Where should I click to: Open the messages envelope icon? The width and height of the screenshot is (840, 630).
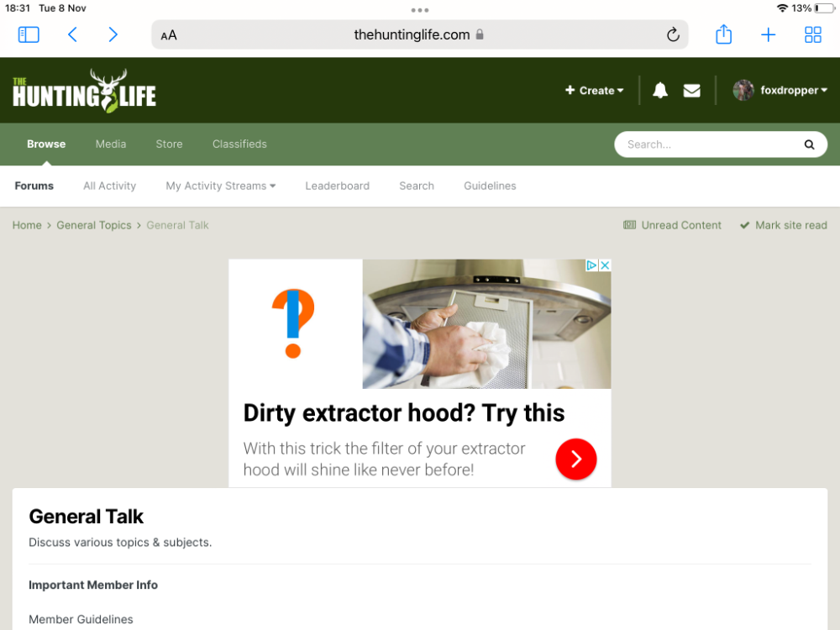[x=691, y=91]
